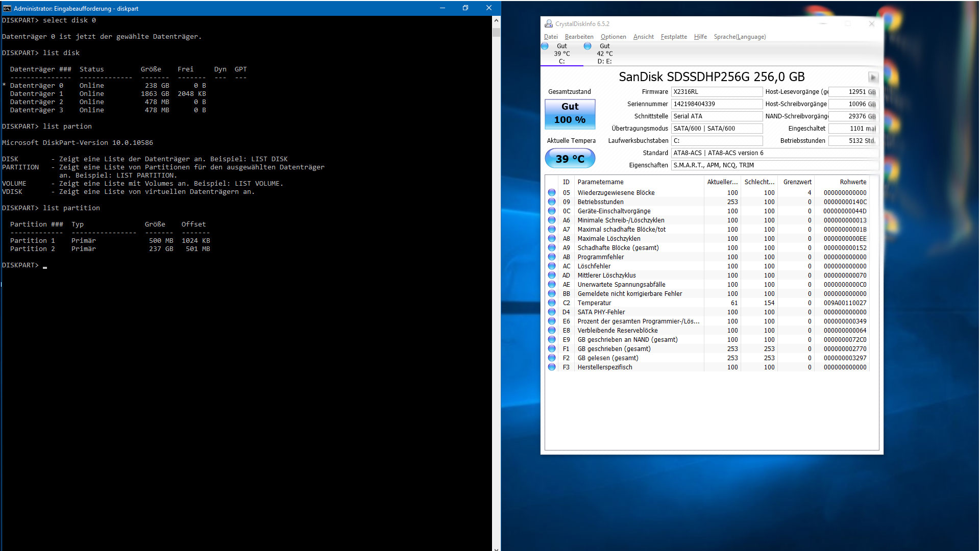Click the Gut 100 % health button
Viewport: 980px width, 551px height.
tap(570, 113)
